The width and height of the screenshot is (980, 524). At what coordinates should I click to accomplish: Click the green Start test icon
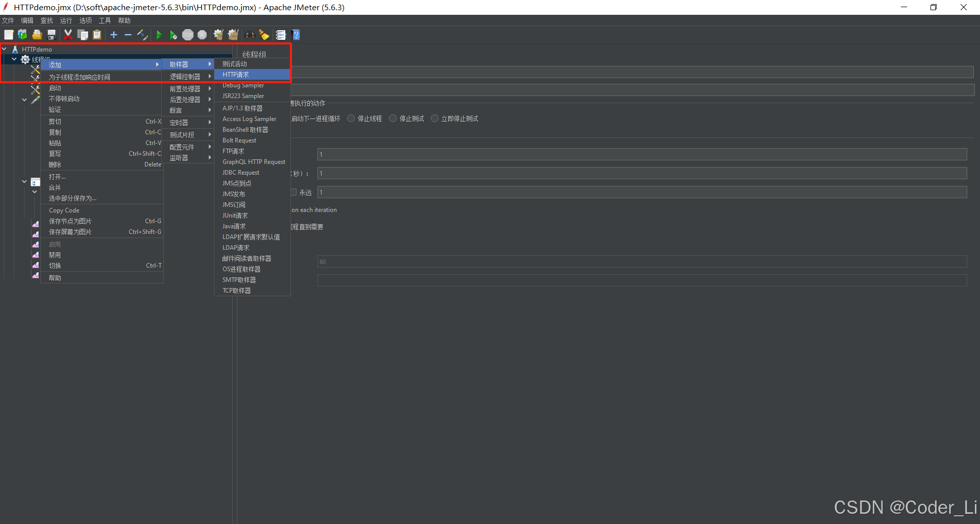pos(159,35)
